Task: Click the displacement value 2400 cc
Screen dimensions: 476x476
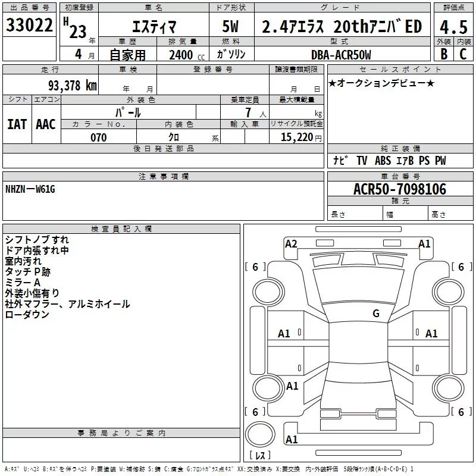Action: pos(187,55)
